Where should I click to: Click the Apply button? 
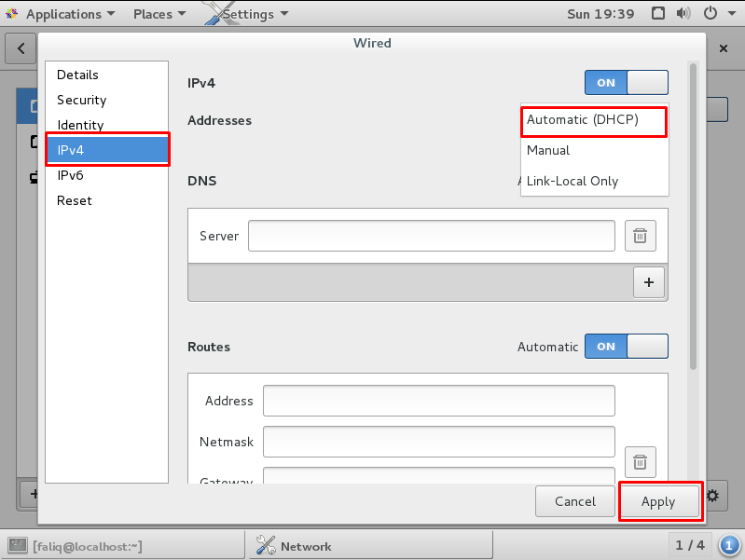pos(658,501)
